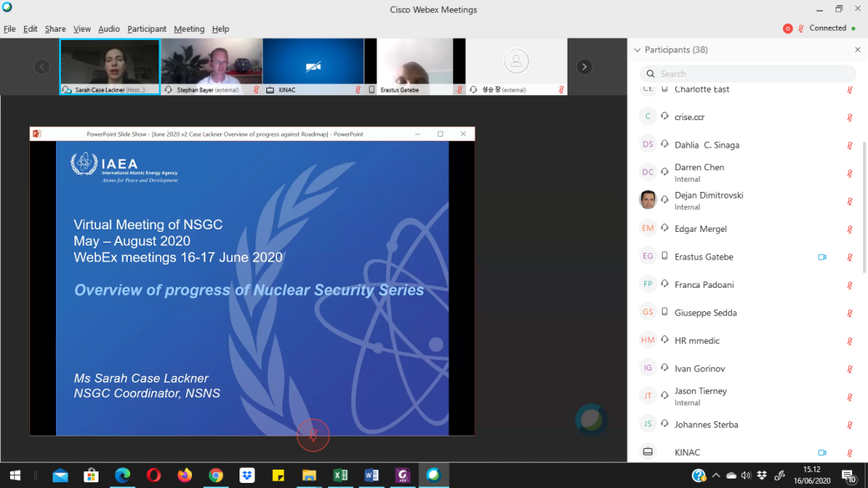The width and height of the screenshot is (868, 488).
Task: Click the participant Search field
Action: (748, 73)
